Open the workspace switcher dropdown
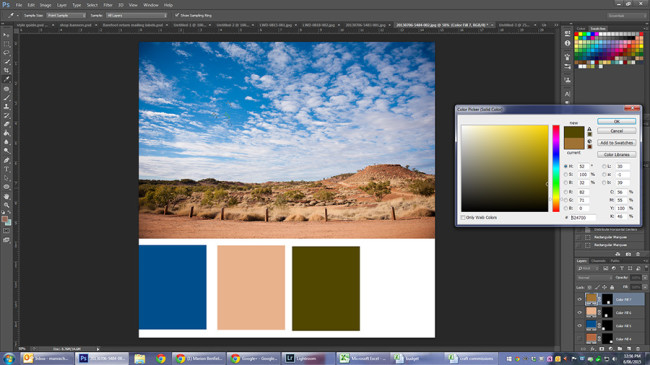650x365 pixels. click(x=626, y=15)
